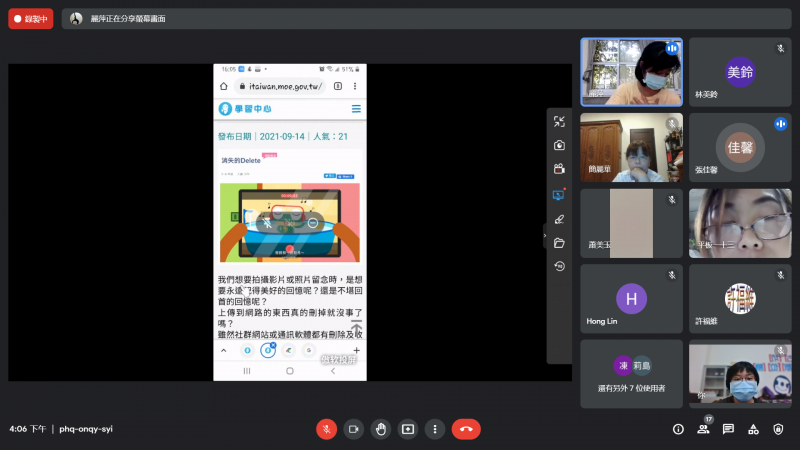Click the 發布日期 2021-09-14 text

(x=261, y=137)
